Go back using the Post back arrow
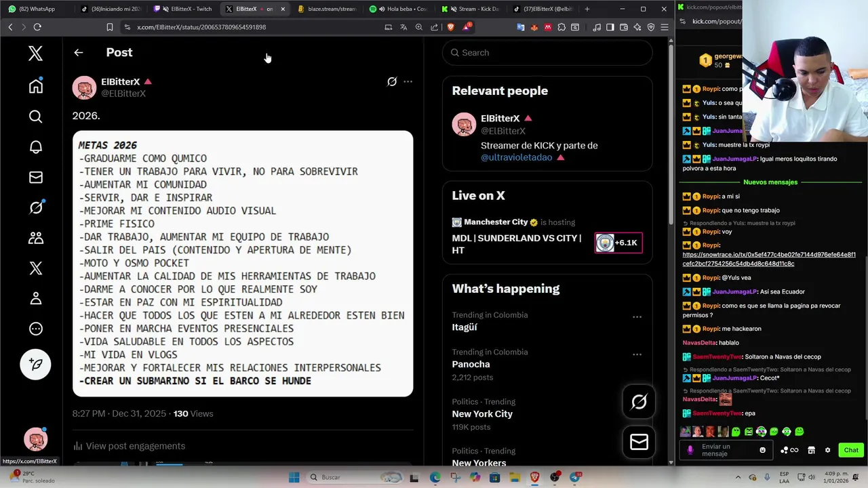This screenshot has width=868, height=488. [79, 52]
